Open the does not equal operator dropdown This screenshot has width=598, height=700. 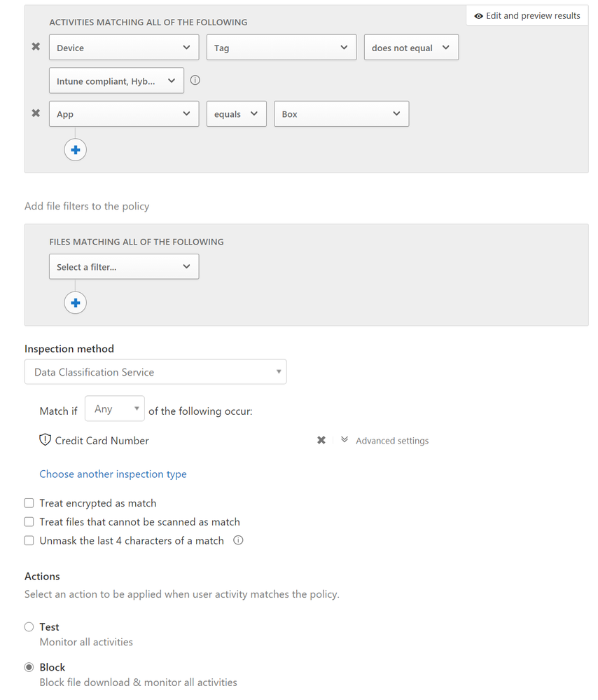click(x=411, y=48)
